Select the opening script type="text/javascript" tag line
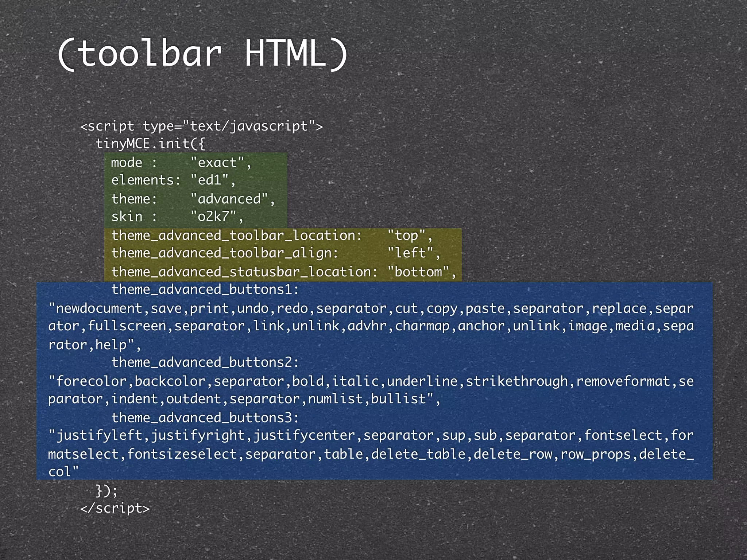Screen dimensions: 747x560 [202, 126]
